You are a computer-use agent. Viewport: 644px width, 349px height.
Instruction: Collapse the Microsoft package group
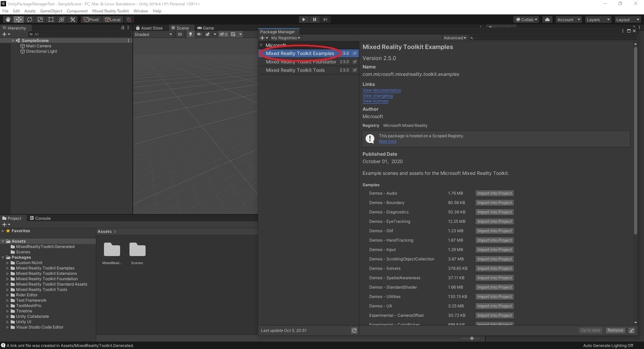pyautogui.click(x=261, y=46)
